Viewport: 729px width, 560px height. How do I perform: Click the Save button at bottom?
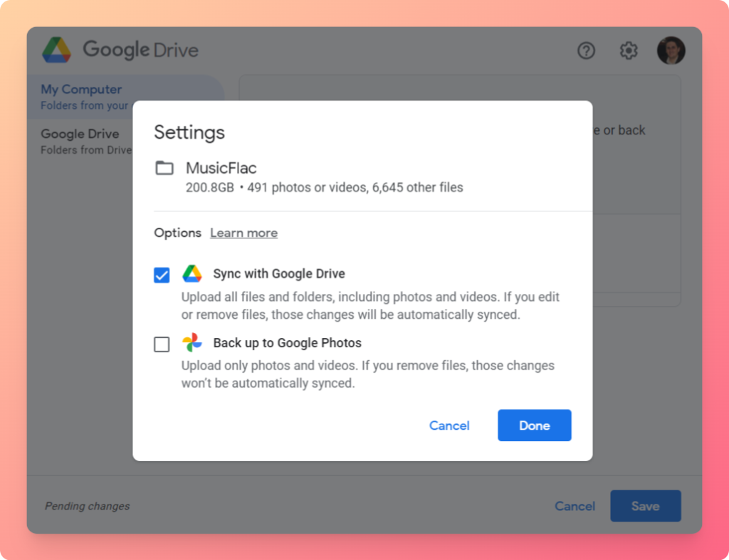[645, 506]
